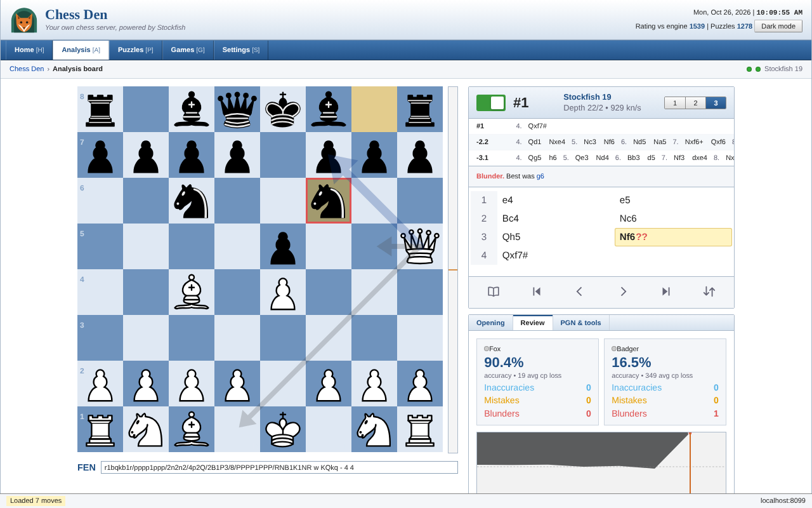Select the white bishop on c4
The width and height of the screenshot is (812, 508).
[x=192, y=292]
